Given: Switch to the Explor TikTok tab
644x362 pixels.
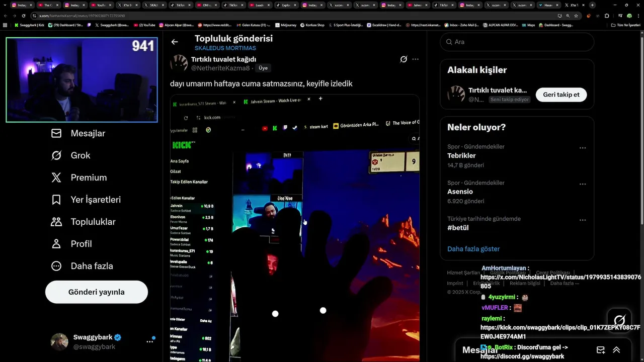Looking at the screenshot, I should (x=286, y=5).
